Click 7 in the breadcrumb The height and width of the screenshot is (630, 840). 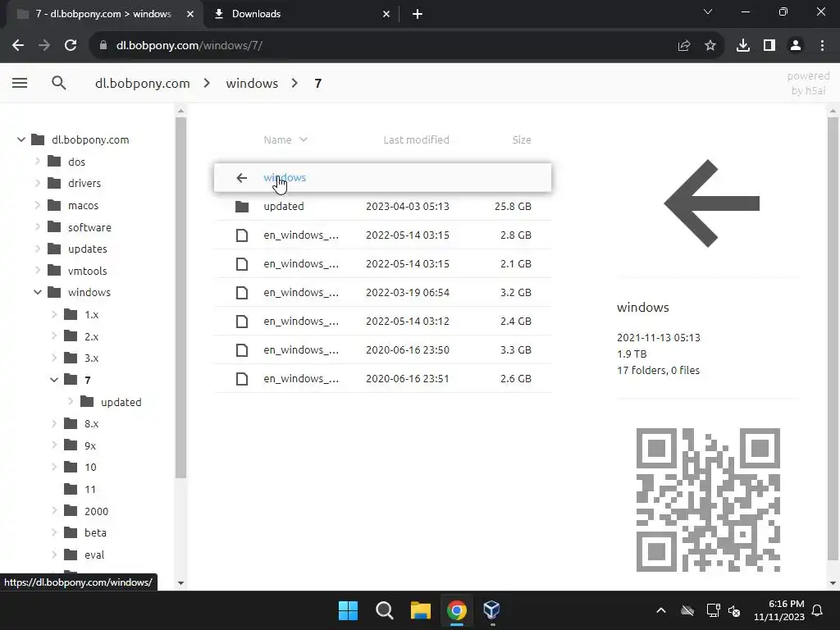click(x=317, y=83)
